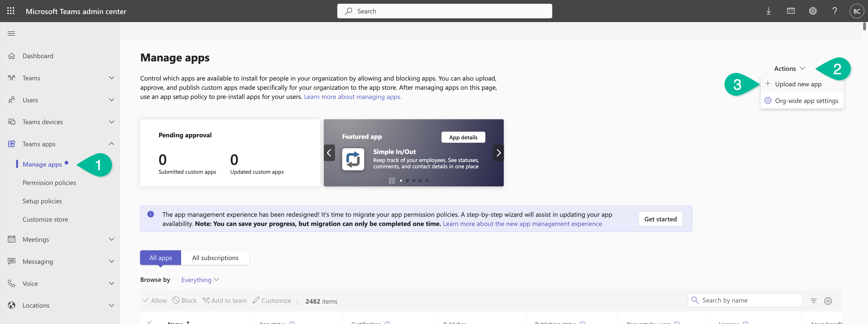Open settings gear in top bar
The width and height of the screenshot is (868, 324).
pyautogui.click(x=813, y=11)
